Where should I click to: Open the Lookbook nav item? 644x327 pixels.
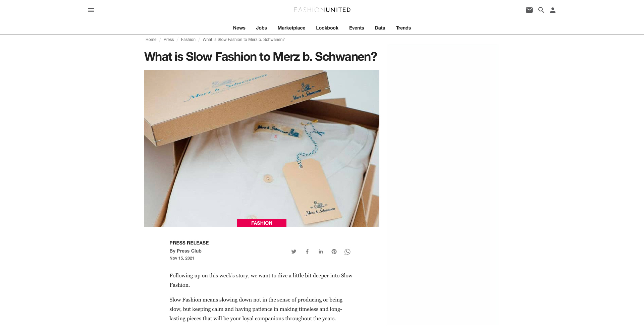point(327,28)
